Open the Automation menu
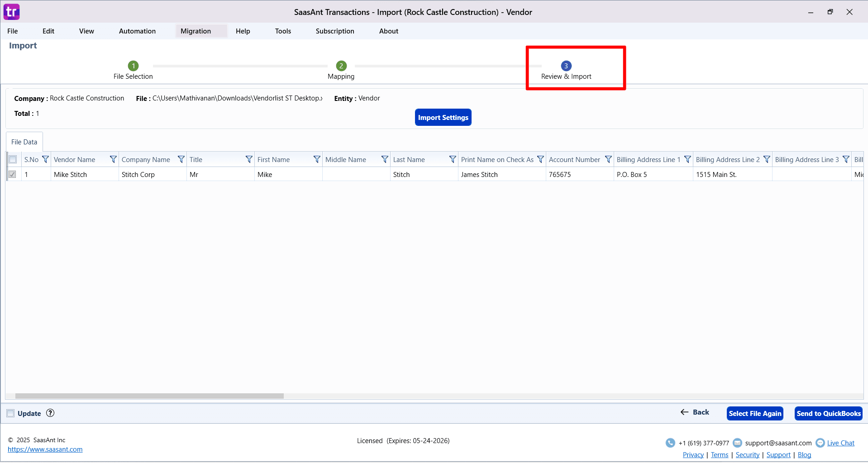Image resolution: width=868 pixels, height=463 pixels. pyautogui.click(x=137, y=31)
